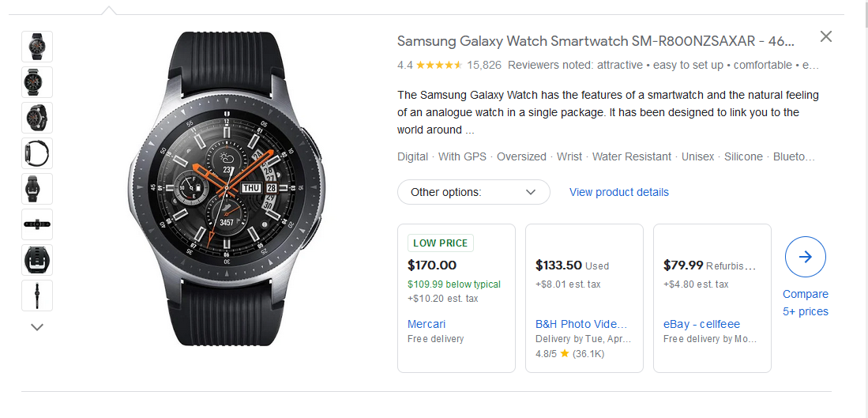Screen dimensions: 868x418
Task: Expand more thumbnails with down chevron
Action: pyautogui.click(x=37, y=326)
